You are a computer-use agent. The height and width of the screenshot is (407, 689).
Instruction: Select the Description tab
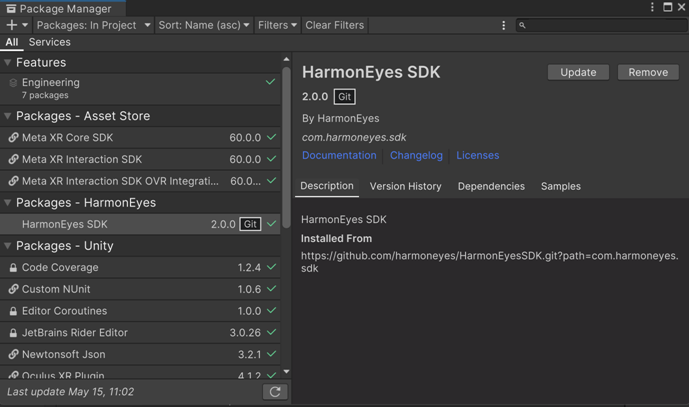point(327,186)
